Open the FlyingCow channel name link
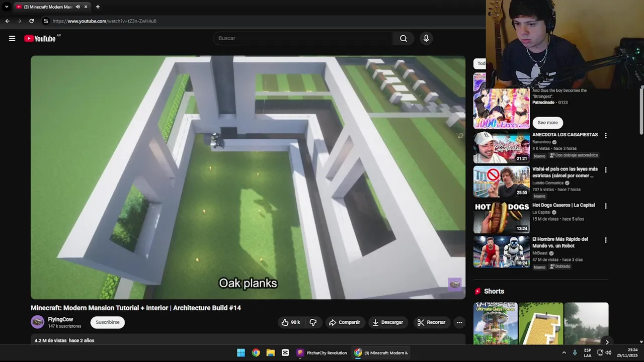 [60, 319]
